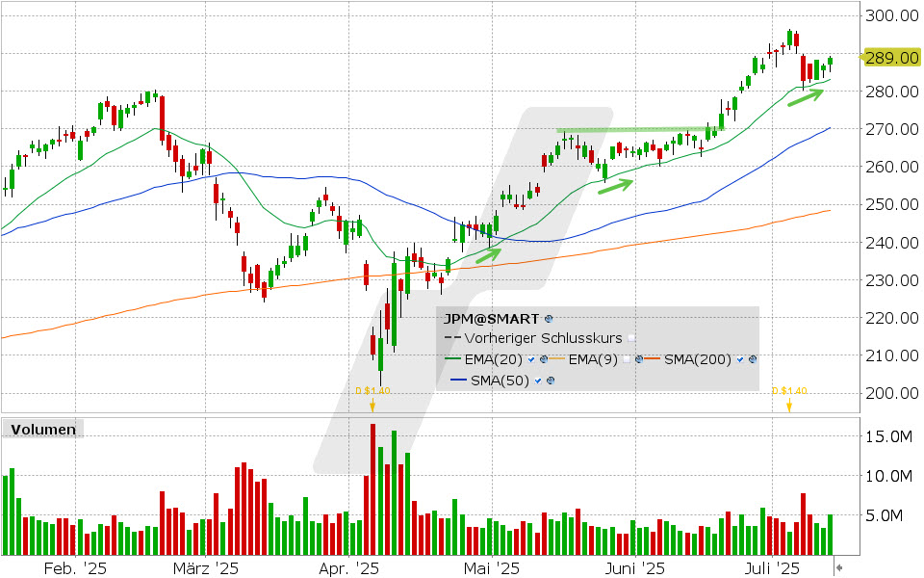Click the SMA(200) legend label
The width and height of the screenshot is (924, 578).
698,359
